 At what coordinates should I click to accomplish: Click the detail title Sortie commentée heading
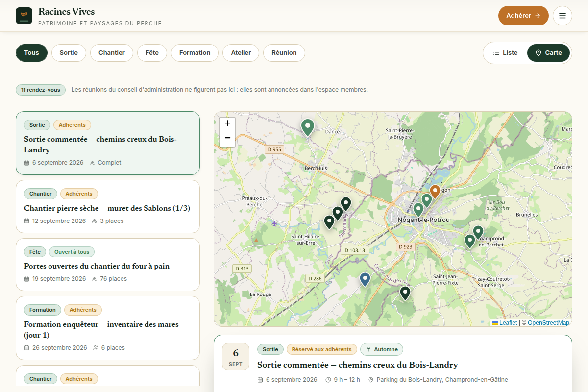click(358, 365)
